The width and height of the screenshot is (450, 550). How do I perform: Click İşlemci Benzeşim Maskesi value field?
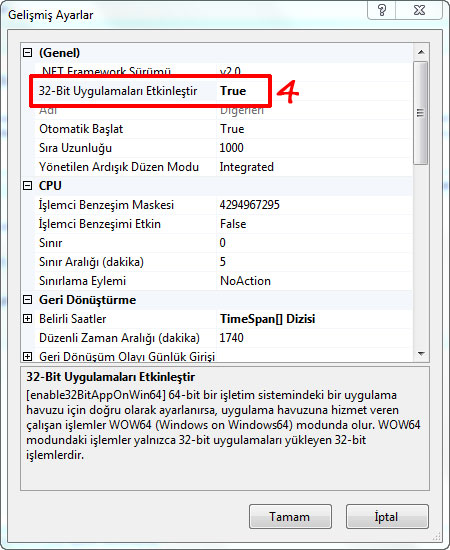point(314,205)
